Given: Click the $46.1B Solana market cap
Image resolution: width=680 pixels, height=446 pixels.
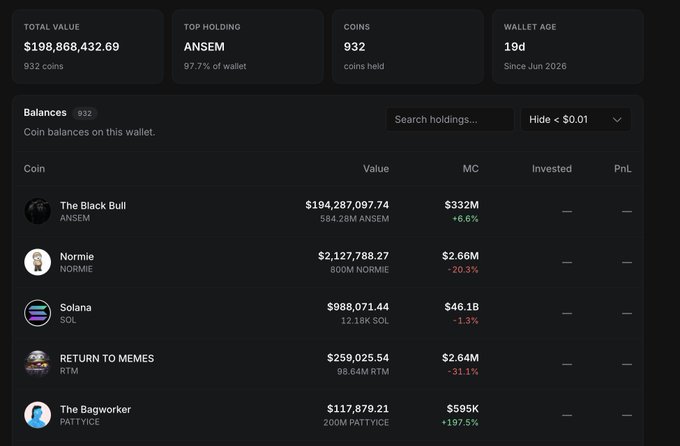Looking at the screenshot, I should coord(461,307).
